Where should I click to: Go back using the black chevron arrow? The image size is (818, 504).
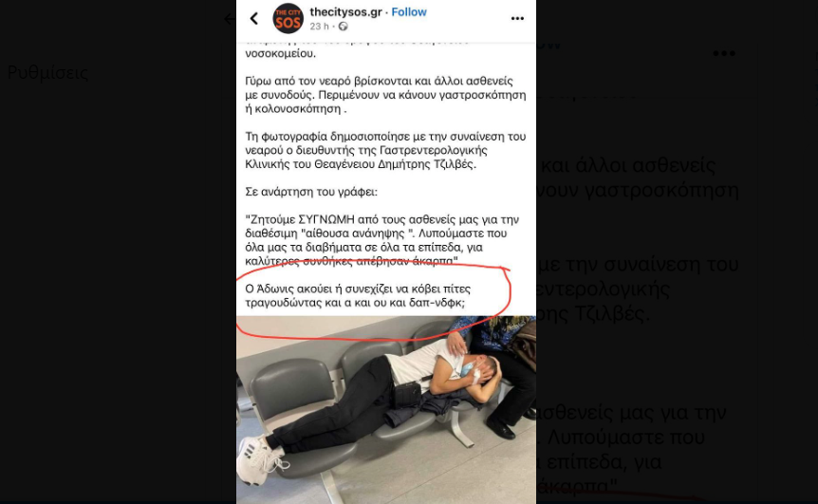tap(254, 19)
